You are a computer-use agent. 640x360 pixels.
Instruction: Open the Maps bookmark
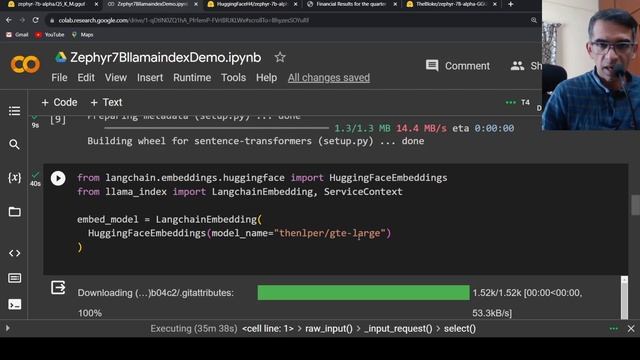[82, 35]
